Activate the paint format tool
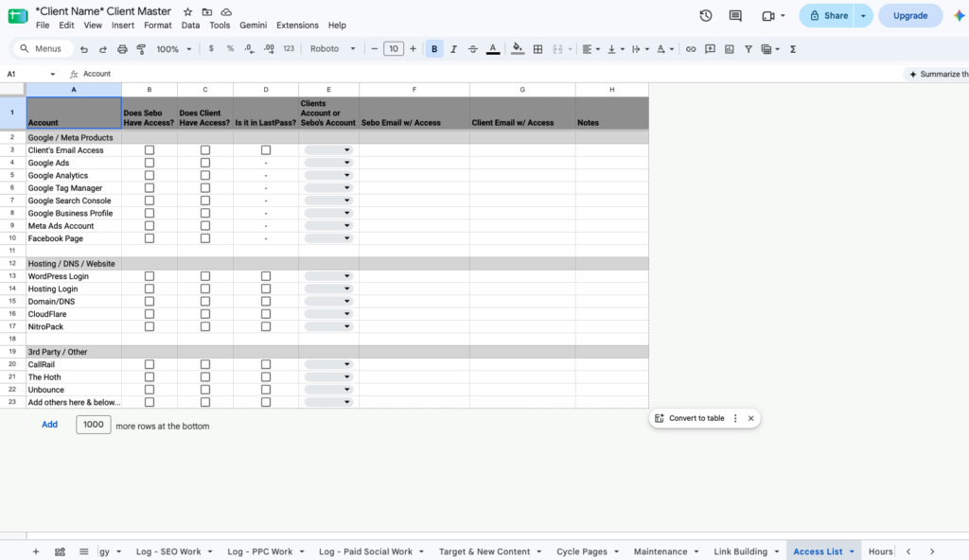This screenshot has width=969, height=560. click(x=142, y=49)
